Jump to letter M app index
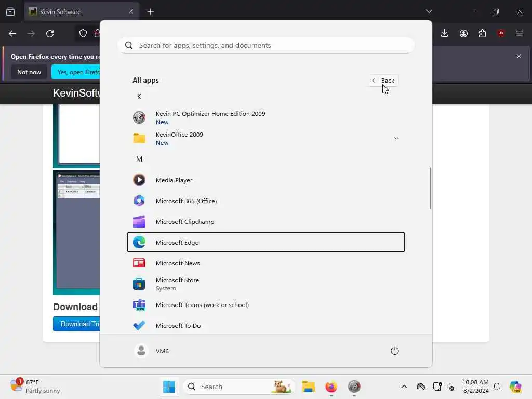 [x=139, y=159]
